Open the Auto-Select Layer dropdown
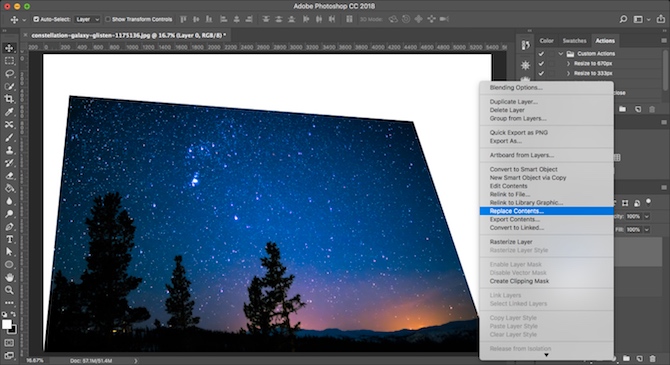Screen dimensions: 670x365 pos(88,19)
